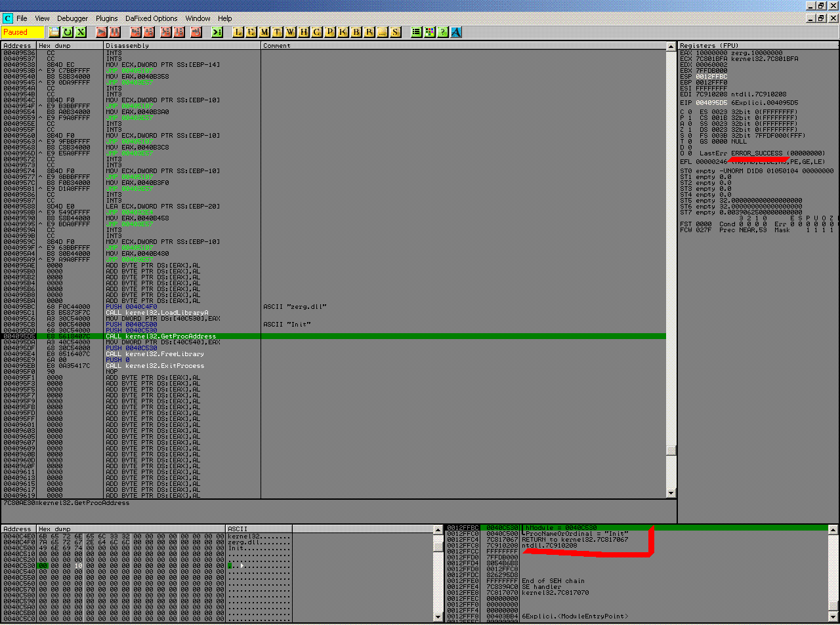Select the highlighted CALL kernel32.GetProcAddress line
Image resolution: width=840 pixels, height=625 pixels.
pyautogui.click(x=333, y=336)
